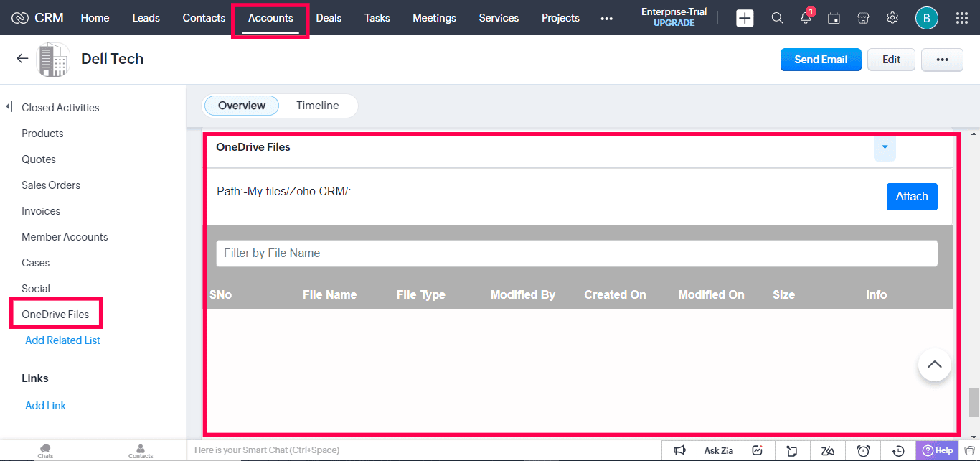Open the Contacts module tab

[204, 18]
